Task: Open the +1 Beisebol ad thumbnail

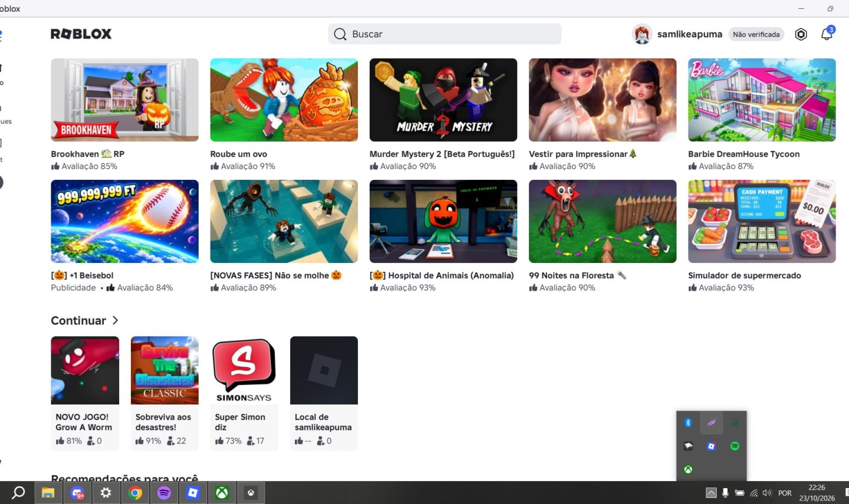Action: click(124, 221)
